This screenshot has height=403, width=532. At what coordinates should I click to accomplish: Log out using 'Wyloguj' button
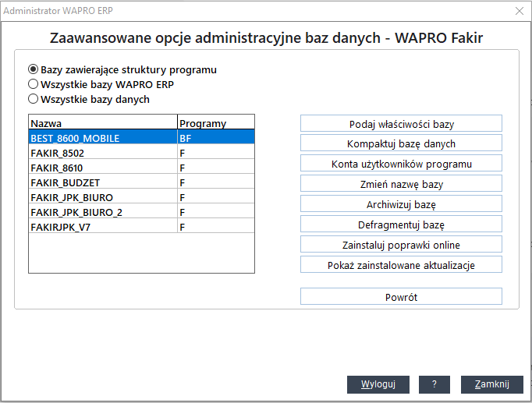pyautogui.click(x=378, y=384)
